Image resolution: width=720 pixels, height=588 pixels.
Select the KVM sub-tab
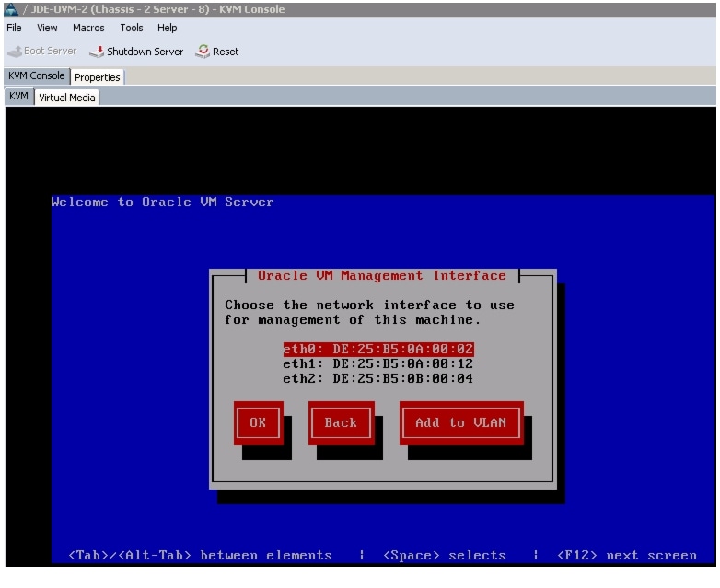[x=18, y=96]
